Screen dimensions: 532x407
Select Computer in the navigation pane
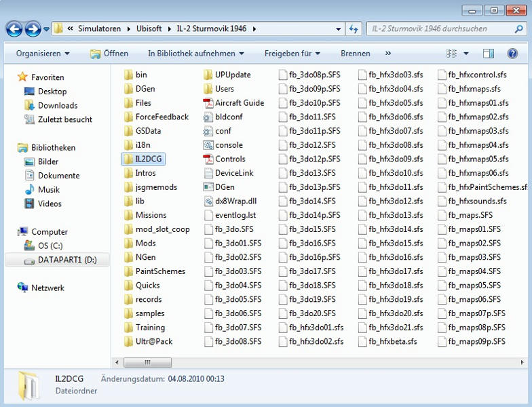[42, 232]
